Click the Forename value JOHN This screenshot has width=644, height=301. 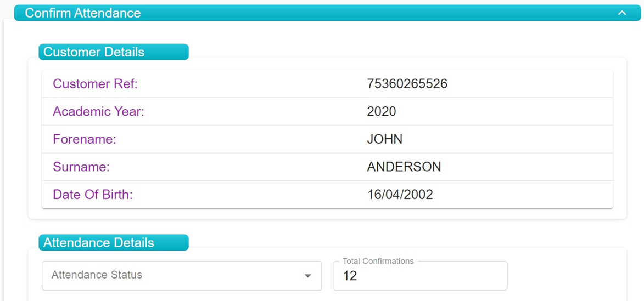(384, 139)
